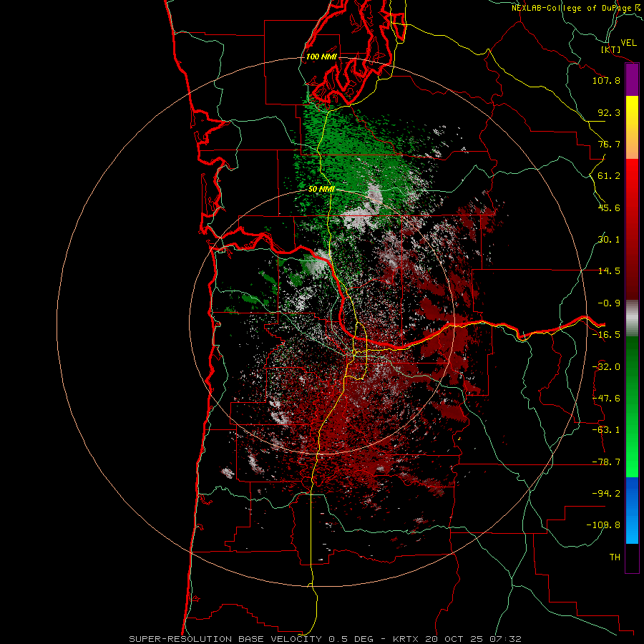Pick the black TH segment of the color bar

632,558
